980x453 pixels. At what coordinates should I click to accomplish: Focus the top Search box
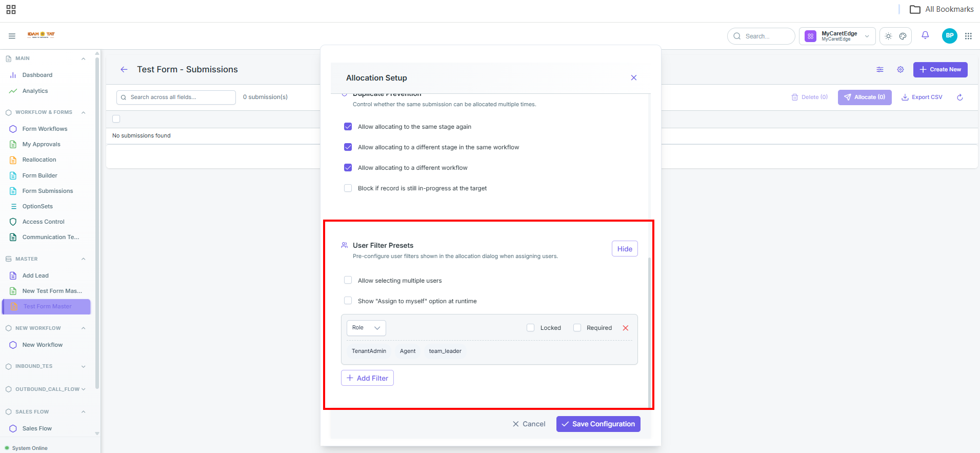(x=761, y=36)
